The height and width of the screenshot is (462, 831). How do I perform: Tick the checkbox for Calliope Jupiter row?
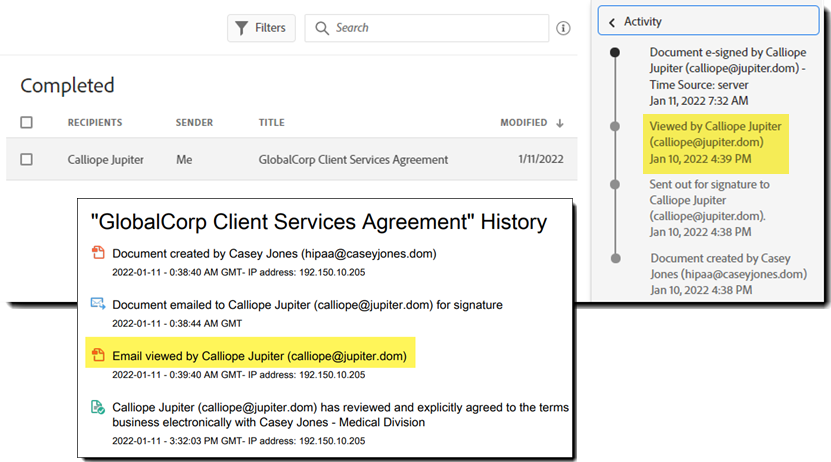click(26, 159)
